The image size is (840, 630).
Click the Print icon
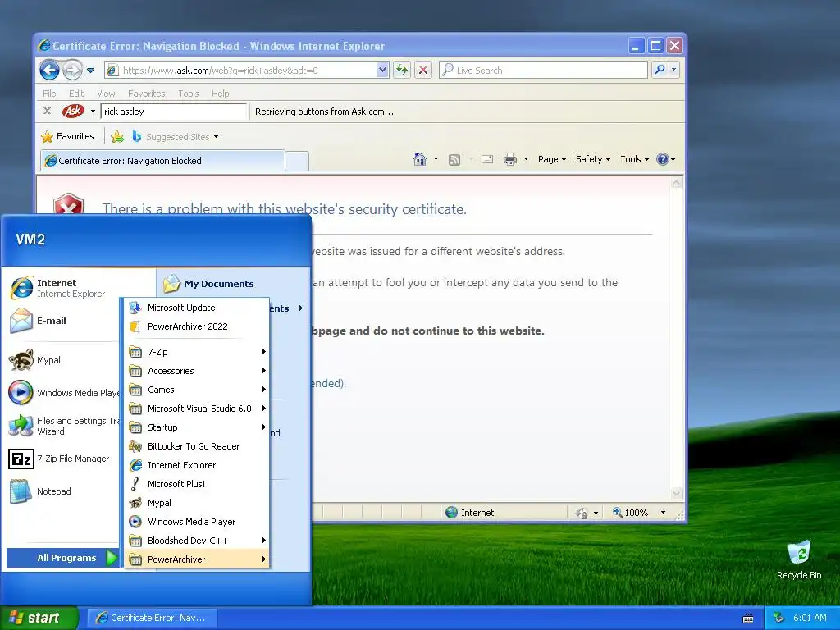point(510,159)
